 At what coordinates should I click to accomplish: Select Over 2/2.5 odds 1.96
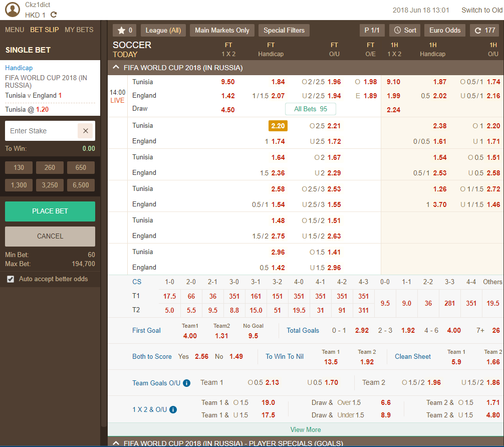tap(334, 82)
